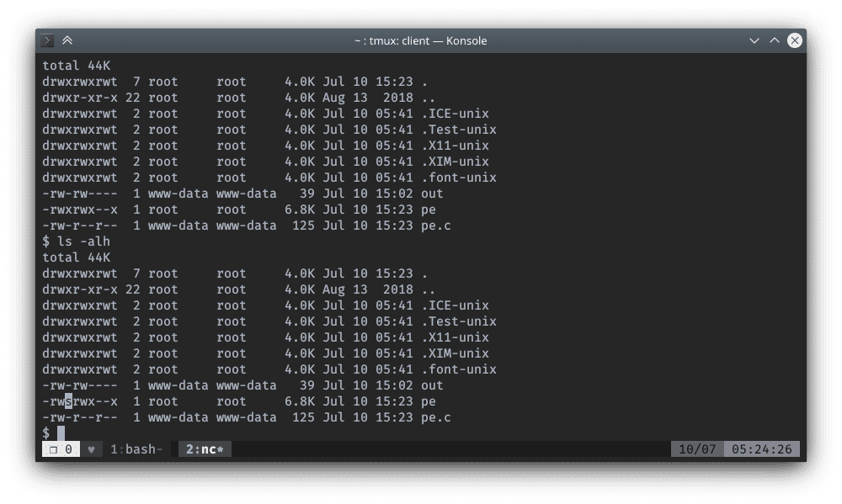The image size is (842, 504).
Task: Click the tmux session 0 indicator
Action: [x=61, y=449]
